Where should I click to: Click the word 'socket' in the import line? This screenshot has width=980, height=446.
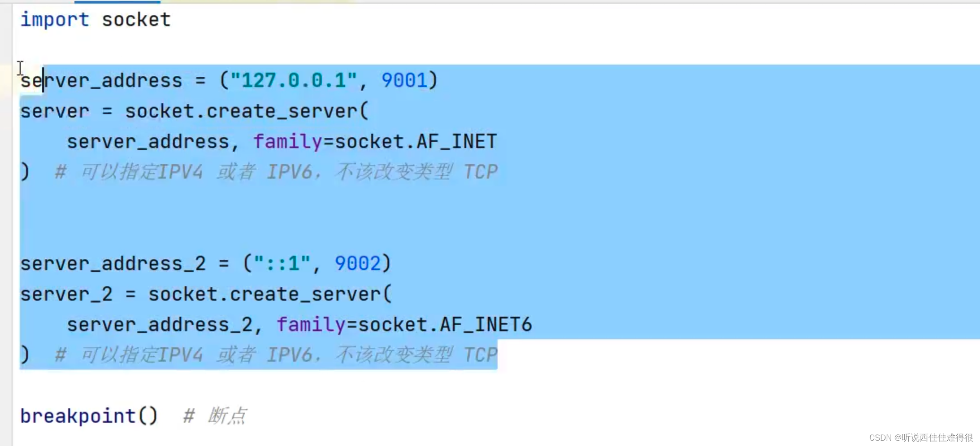point(136,20)
